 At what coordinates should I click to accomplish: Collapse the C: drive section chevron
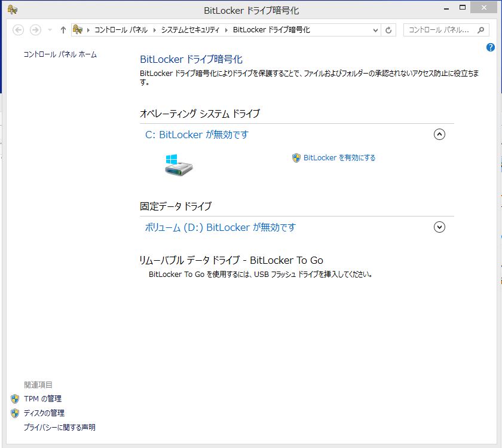point(439,134)
